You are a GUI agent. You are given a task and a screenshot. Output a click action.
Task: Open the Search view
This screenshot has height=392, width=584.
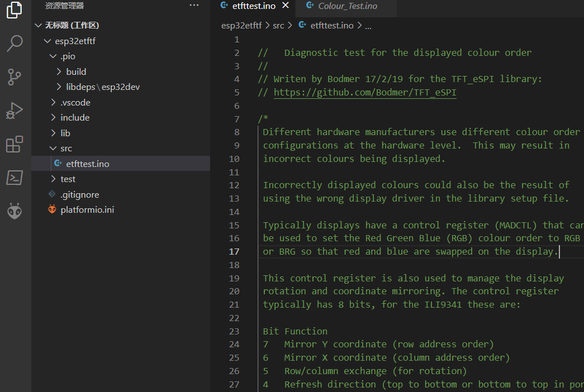(15, 43)
